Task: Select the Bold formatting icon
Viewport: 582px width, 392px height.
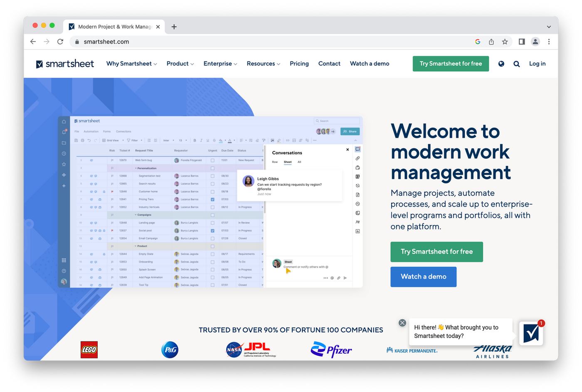Action: 195,141
